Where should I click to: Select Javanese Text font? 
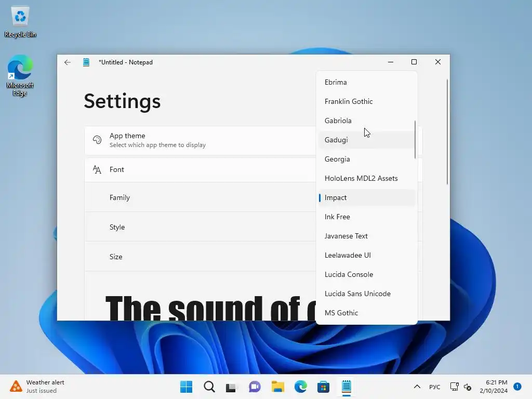coord(367,236)
